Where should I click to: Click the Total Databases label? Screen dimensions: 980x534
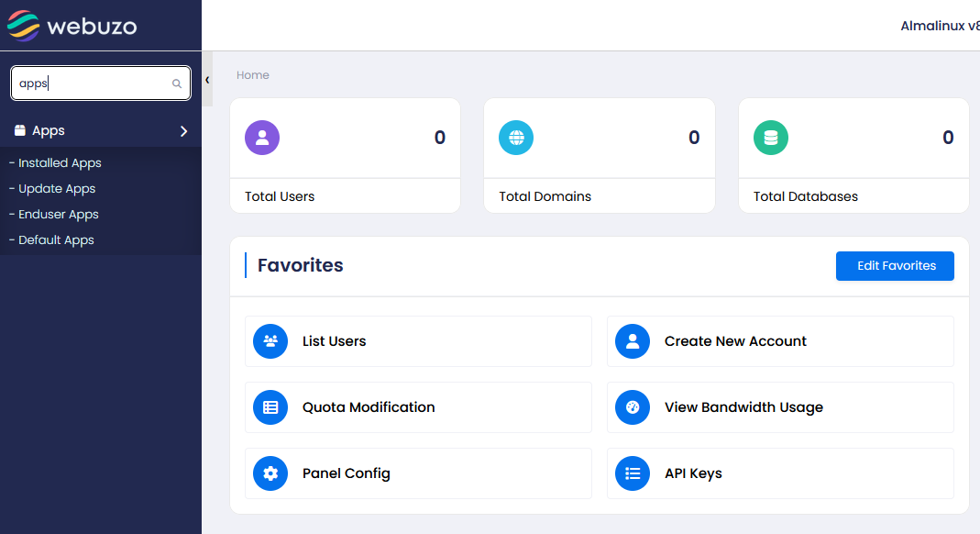pyautogui.click(x=805, y=196)
